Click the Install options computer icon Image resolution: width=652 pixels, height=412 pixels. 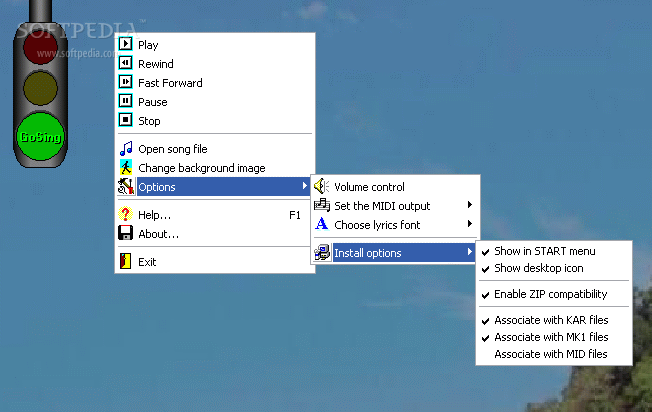point(322,252)
